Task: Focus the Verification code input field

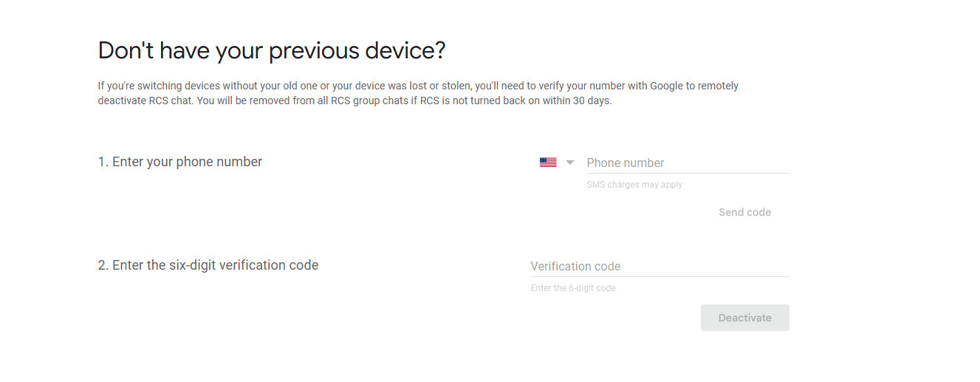Action: (x=659, y=266)
